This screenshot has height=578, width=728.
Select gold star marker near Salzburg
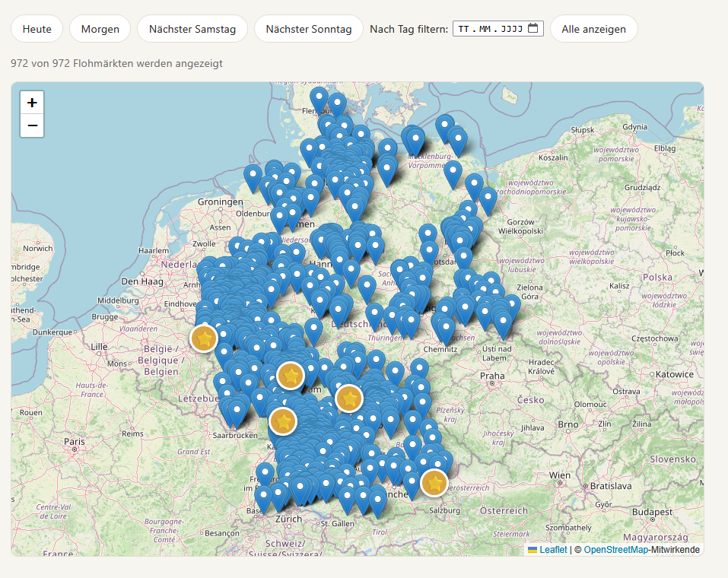(434, 483)
